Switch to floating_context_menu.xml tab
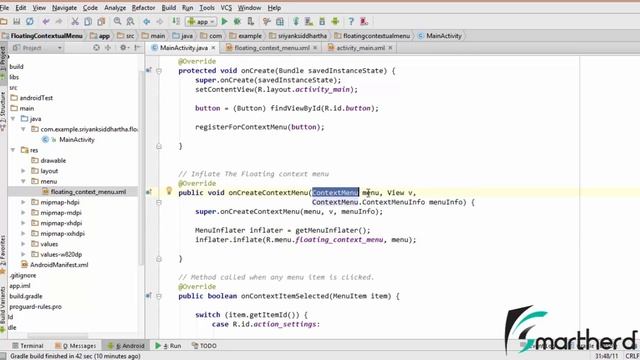Viewport: 640px width, 360px height. click(x=272, y=48)
